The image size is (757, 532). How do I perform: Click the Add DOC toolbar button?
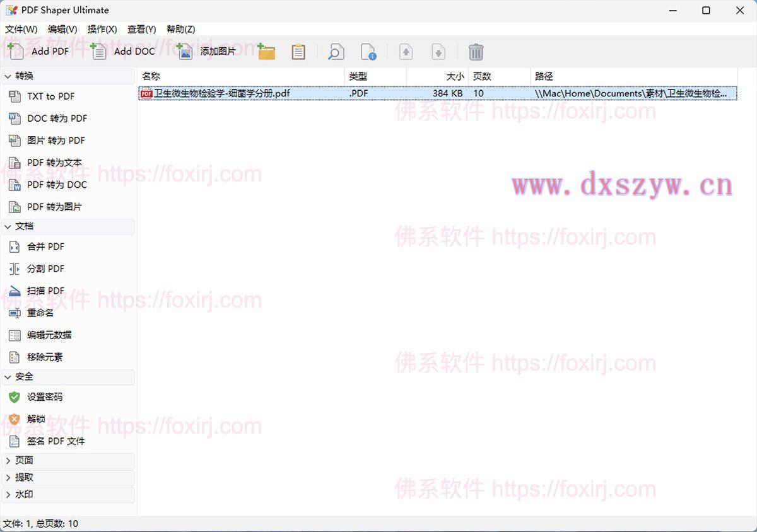click(x=122, y=51)
